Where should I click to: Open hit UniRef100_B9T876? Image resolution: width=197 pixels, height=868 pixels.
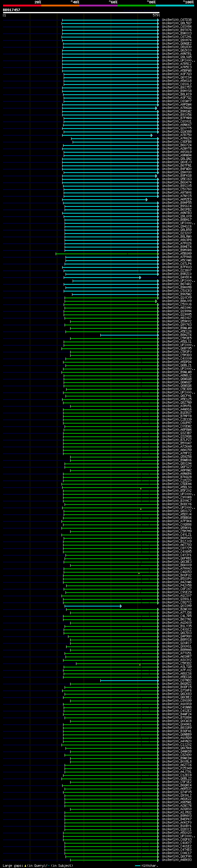177,30
